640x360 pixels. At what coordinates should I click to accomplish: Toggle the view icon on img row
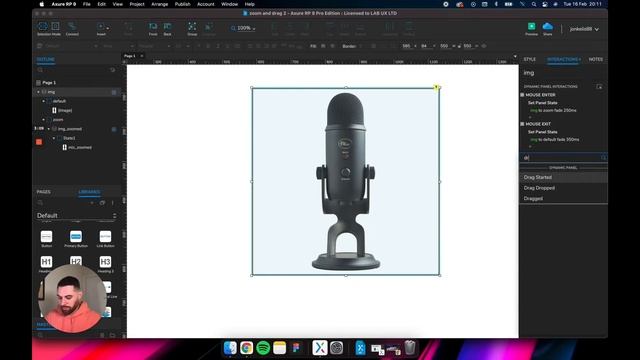[114, 92]
